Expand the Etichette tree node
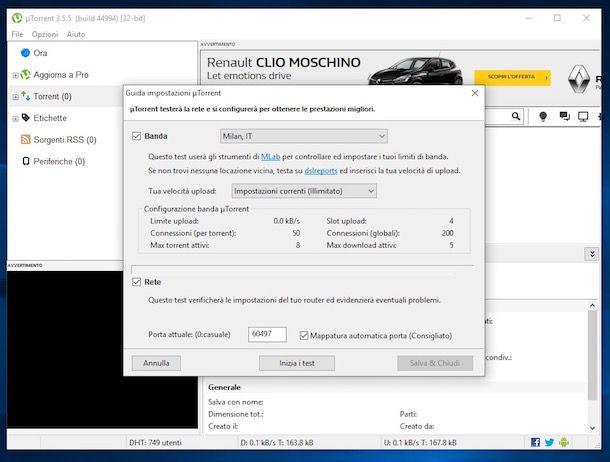This screenshot has width=610, height=462. 15,118
